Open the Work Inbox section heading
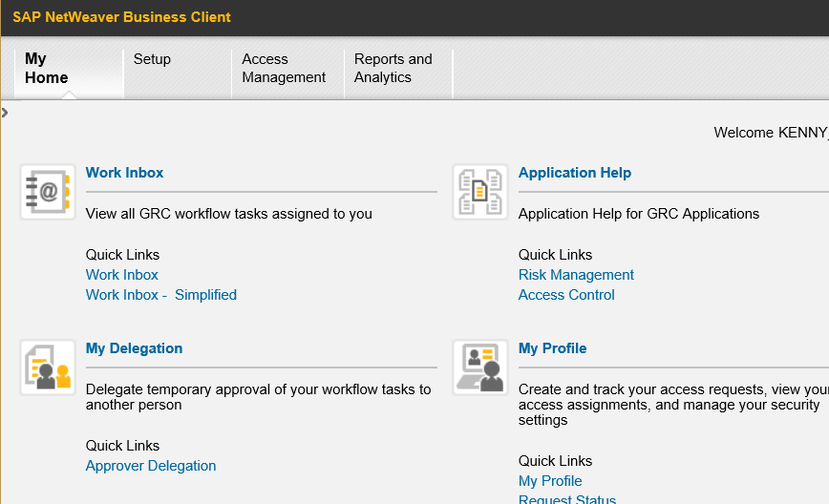This screenshot has height=504, width=829. click(x=124, y=173)
